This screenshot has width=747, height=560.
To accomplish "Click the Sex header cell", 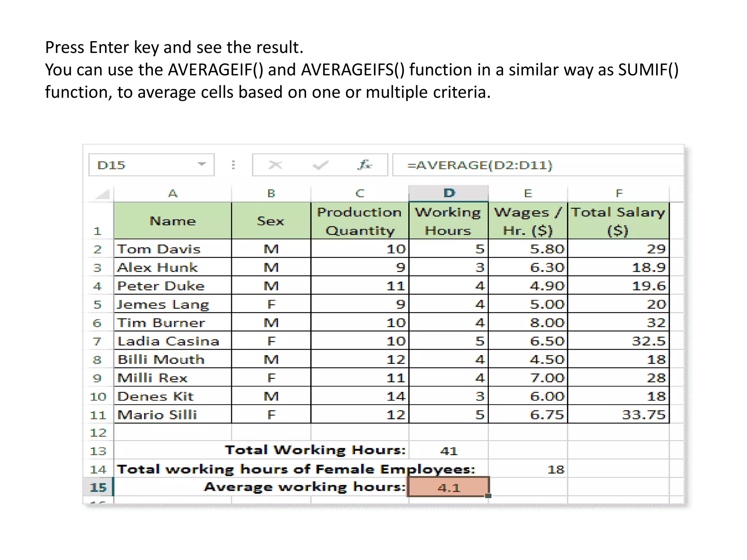I will (x=271, y=221).
